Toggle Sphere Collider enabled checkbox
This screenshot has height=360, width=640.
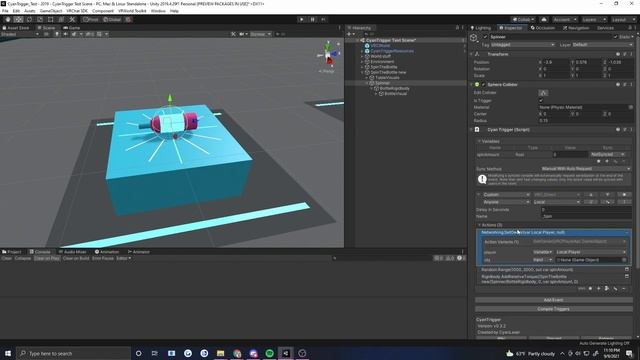tap(484, 84)
